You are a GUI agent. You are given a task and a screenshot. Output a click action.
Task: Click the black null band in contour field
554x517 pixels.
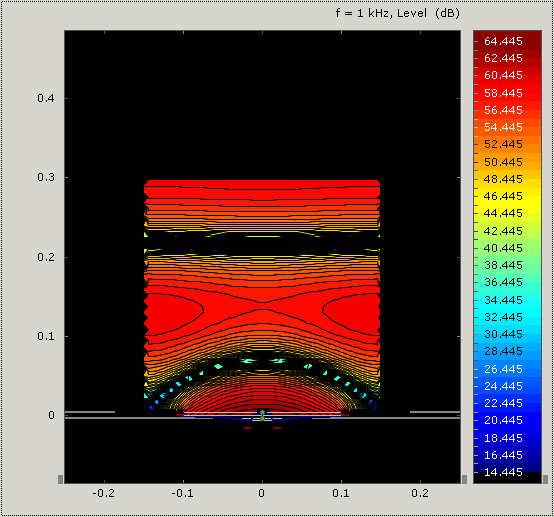(x=262, y=243)
